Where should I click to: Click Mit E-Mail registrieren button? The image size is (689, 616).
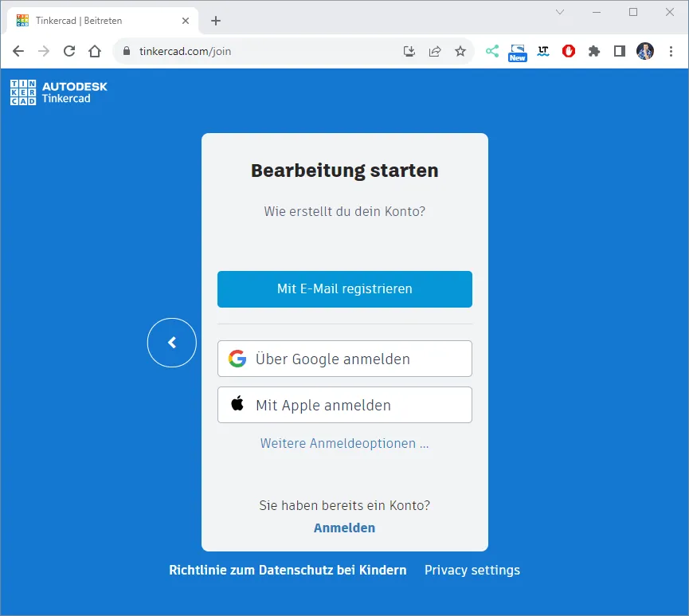pyautogui.click(x=344, y=288)
